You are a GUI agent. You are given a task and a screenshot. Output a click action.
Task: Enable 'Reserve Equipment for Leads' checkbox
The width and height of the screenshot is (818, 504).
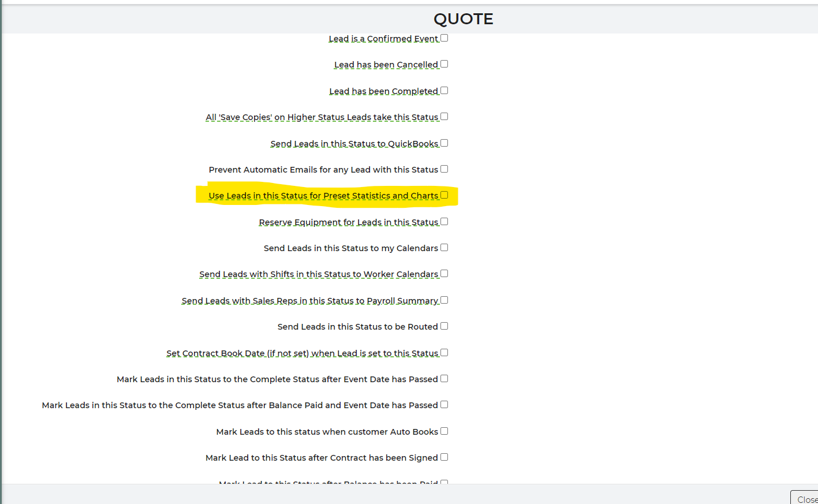click(x=444, y=222)
